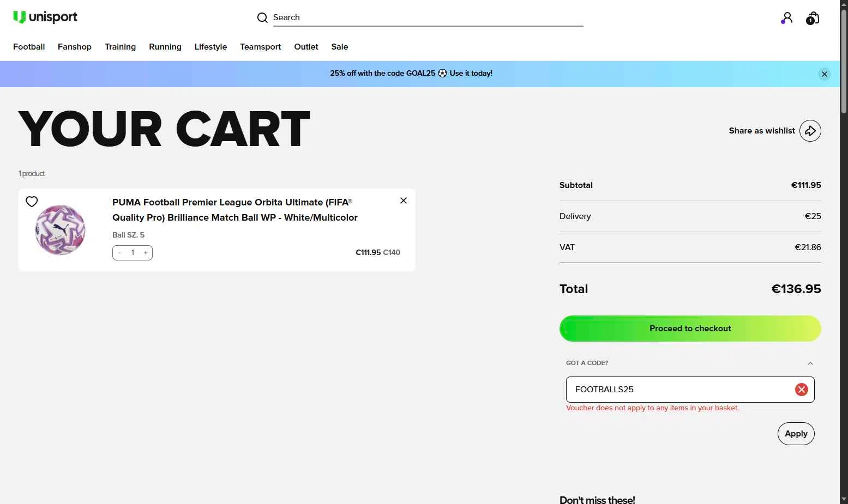Image resolution: width=848 pixels, height=504 pixels.
Task: Click the share arrow icon
Action: (810, 131)
